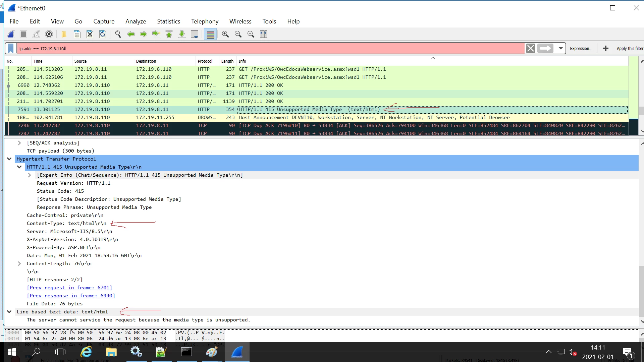Click the zoom in toolbar icon
This screenshot has width=644, height=362.
pos(225,34)
